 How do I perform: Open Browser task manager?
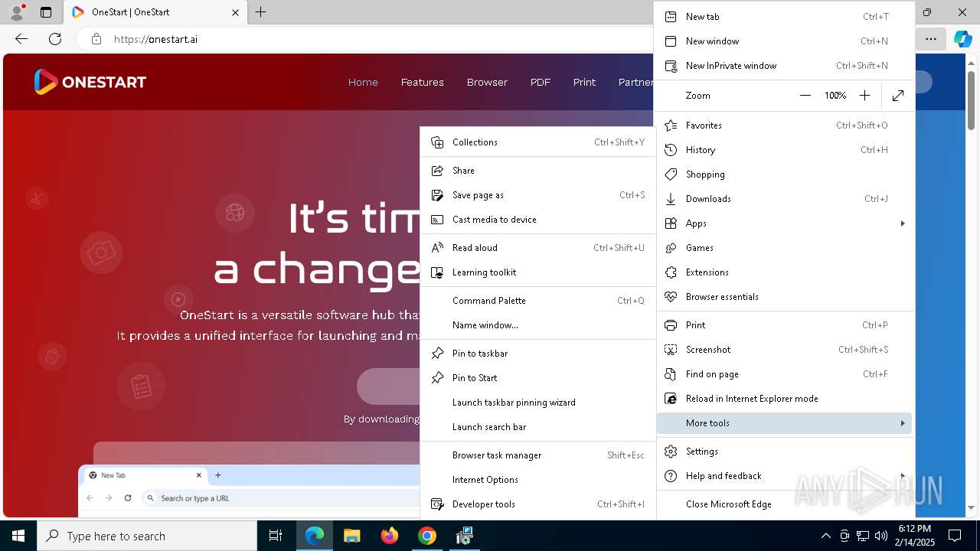(x=537, y=455)
